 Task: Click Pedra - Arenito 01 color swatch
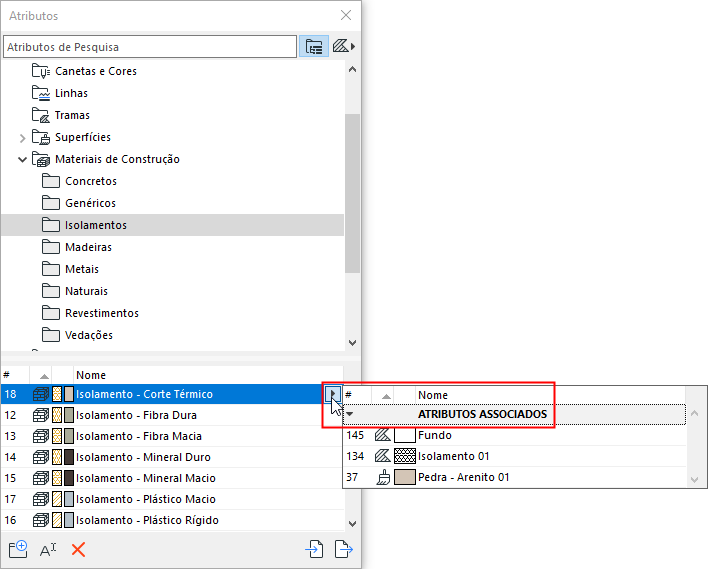(405, 477)
